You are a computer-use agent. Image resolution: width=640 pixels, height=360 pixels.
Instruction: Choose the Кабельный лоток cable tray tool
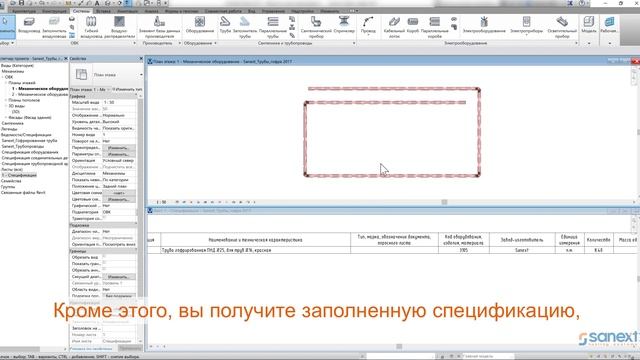click(x=394, y=28)
